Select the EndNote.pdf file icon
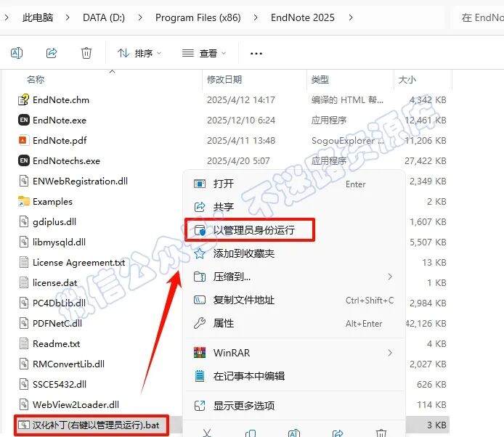The image size is (504, 437). pyautogui.click(x=23, y=140)
